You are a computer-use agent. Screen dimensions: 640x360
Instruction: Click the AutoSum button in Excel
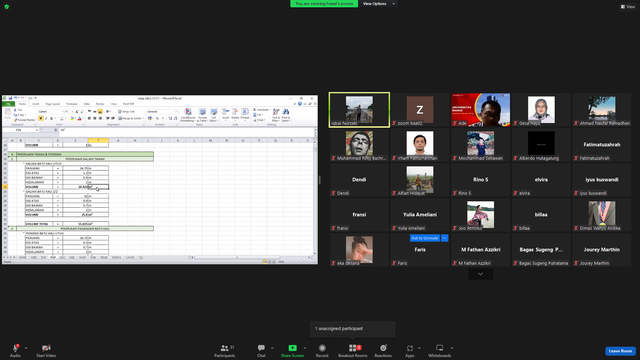point(261,110)
